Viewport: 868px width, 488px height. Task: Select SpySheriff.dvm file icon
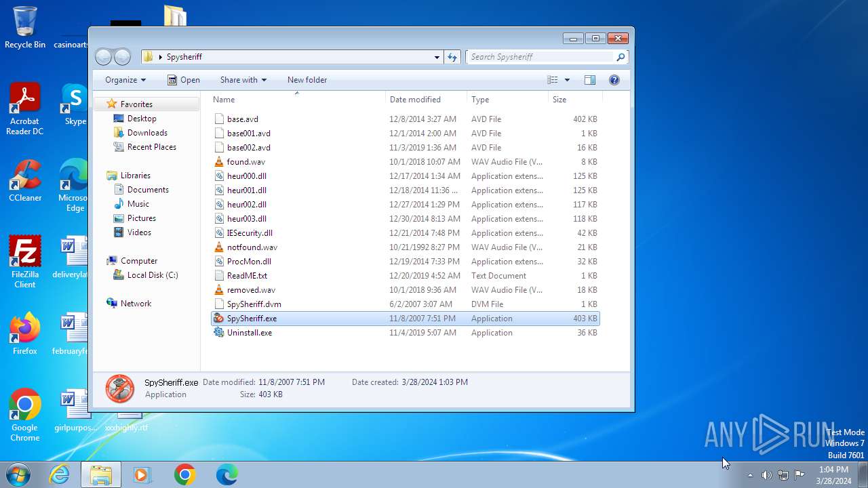pos(218,304)
